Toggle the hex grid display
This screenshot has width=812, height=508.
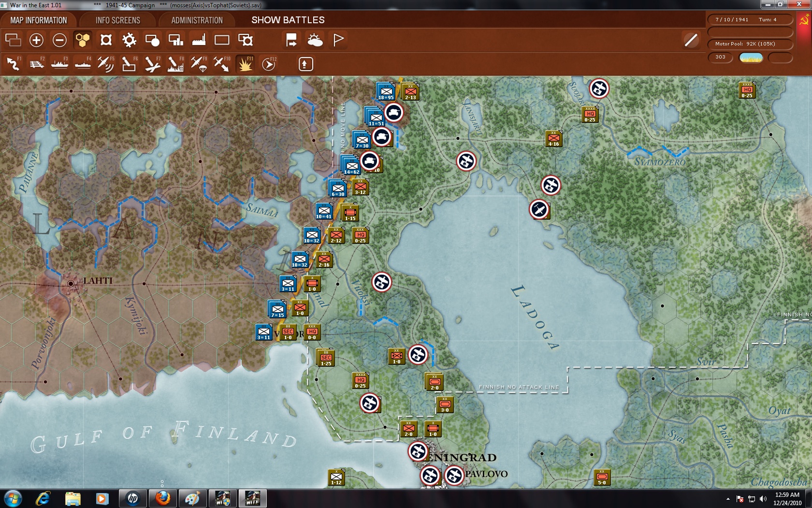(x=83, y=40)
